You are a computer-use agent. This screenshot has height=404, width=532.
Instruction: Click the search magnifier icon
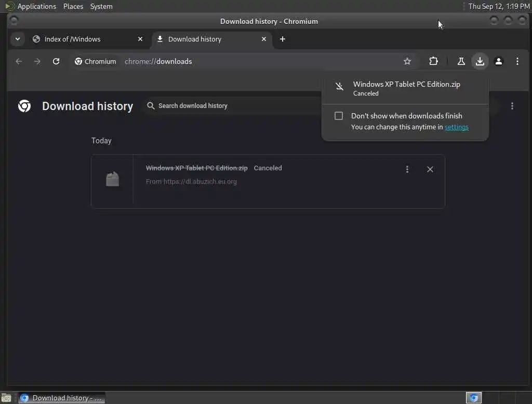pyautogui.click(x=151, y=106)
